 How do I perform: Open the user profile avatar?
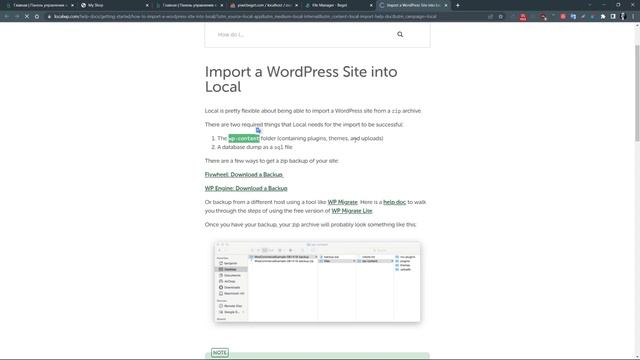click(623, 17)
